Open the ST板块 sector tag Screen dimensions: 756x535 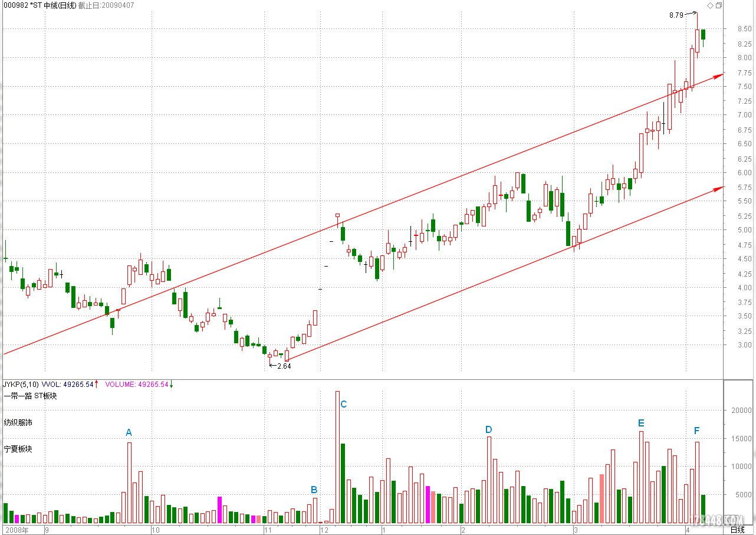(x=45, y=396)
